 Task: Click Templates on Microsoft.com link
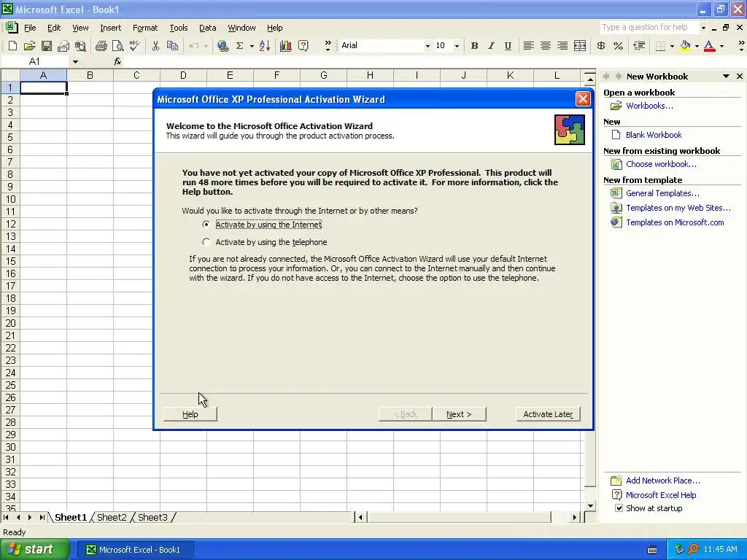(x=675, y=222)
